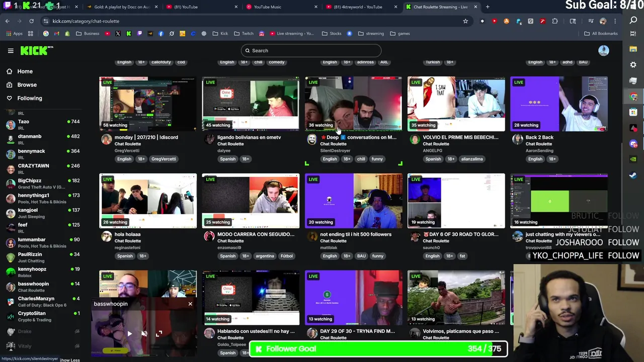
Task: Click Follower Goal progress bar
Action: pos(378,349)
